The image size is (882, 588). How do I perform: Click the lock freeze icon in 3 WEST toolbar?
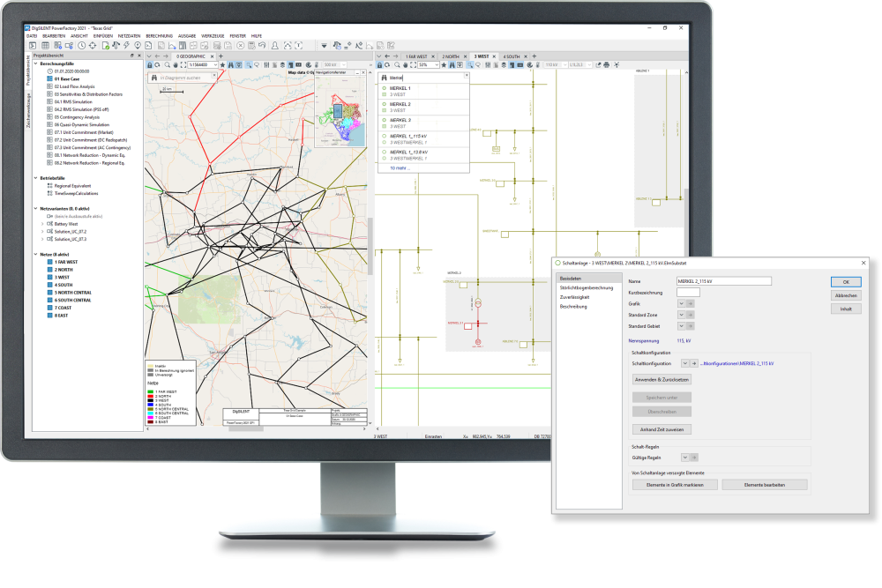pyautogui.click(x=379, y=65)
